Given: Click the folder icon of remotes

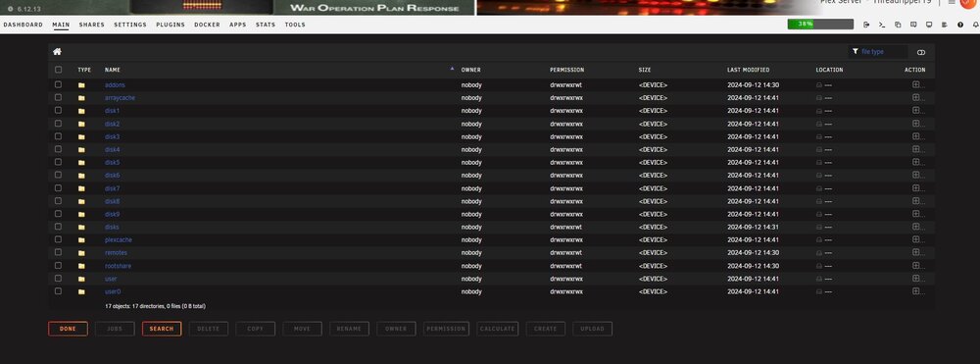Looking at the screenshot, I should (x=81, y=253).
